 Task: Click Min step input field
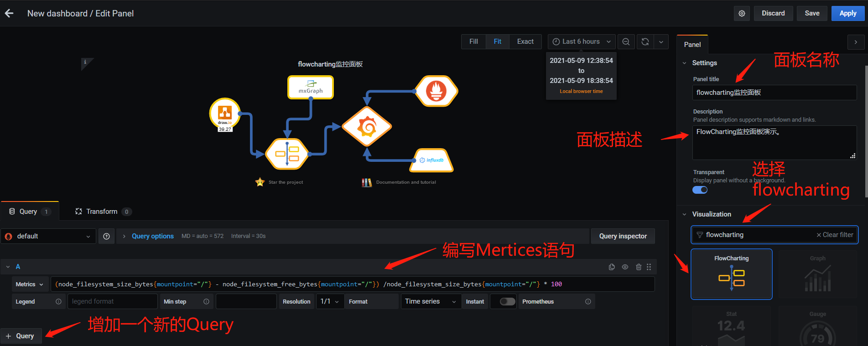coord(246,301)
